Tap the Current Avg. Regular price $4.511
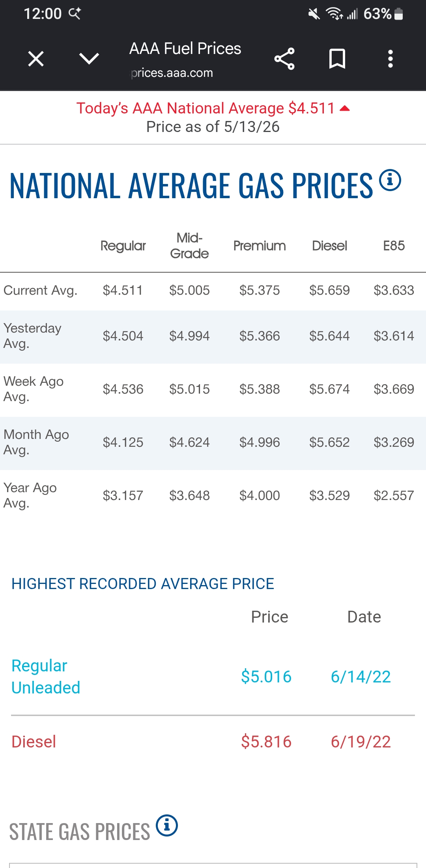This screenshot has height=868, width=426. (x=123, y=290)
